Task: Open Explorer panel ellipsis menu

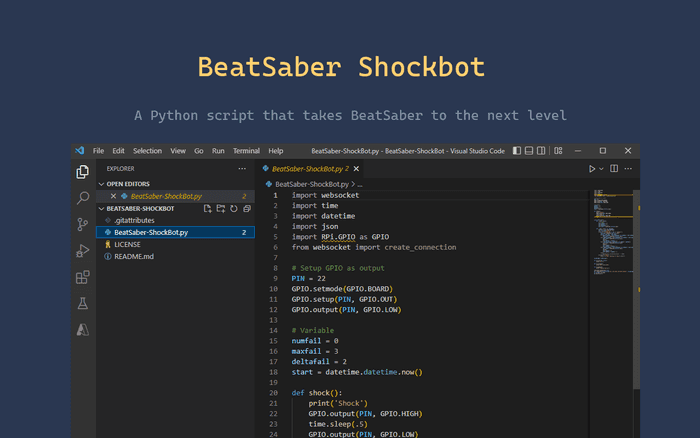Action: 242,168
